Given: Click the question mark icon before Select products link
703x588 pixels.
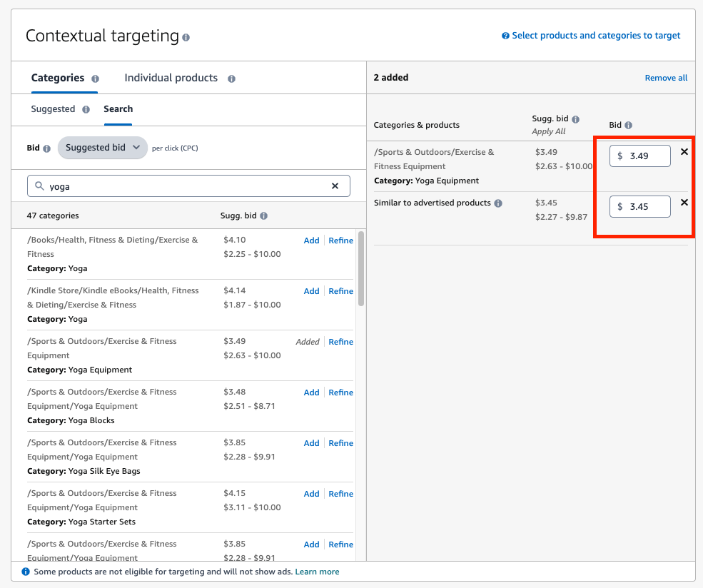Looking at the screenshot, I should coord(505,35).
